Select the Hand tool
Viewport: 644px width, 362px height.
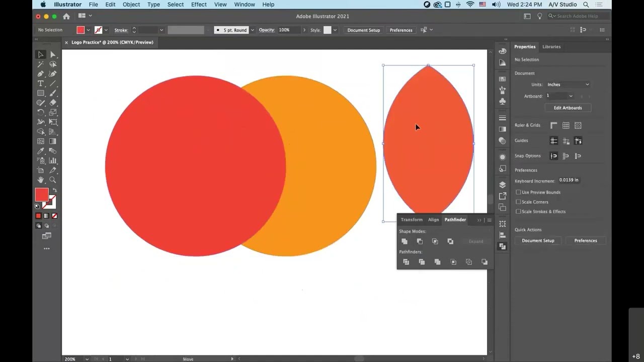coord(41,179)
